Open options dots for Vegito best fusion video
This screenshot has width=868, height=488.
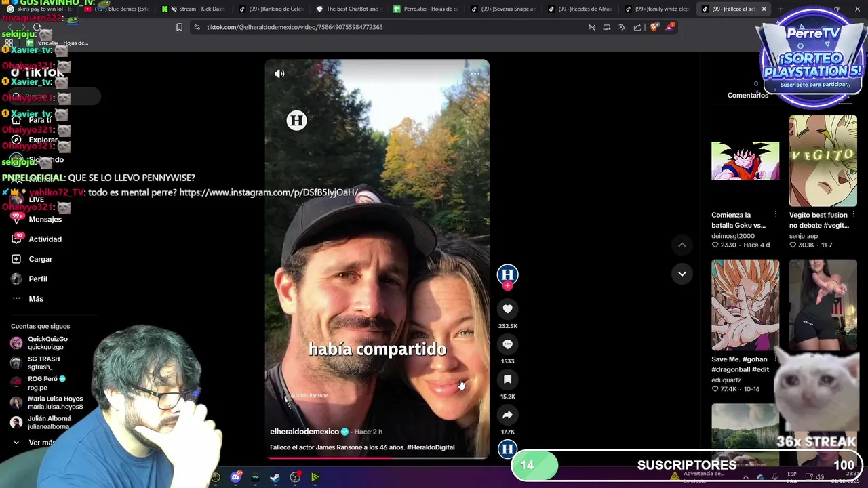(x=853, y=215)
